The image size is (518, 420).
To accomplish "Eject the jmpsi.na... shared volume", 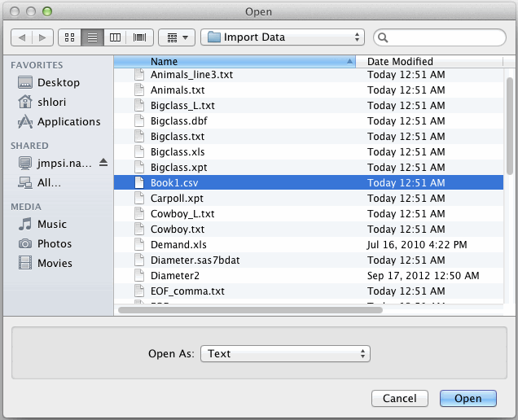I will [x=103, y=163].
